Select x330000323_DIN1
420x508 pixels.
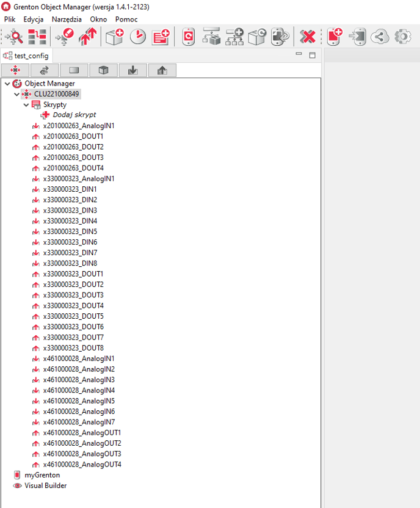70,189
